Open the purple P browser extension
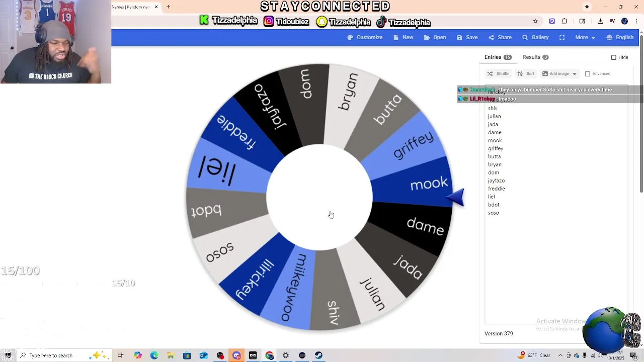Viewport: 644px width, 362px height. [552, 21]
